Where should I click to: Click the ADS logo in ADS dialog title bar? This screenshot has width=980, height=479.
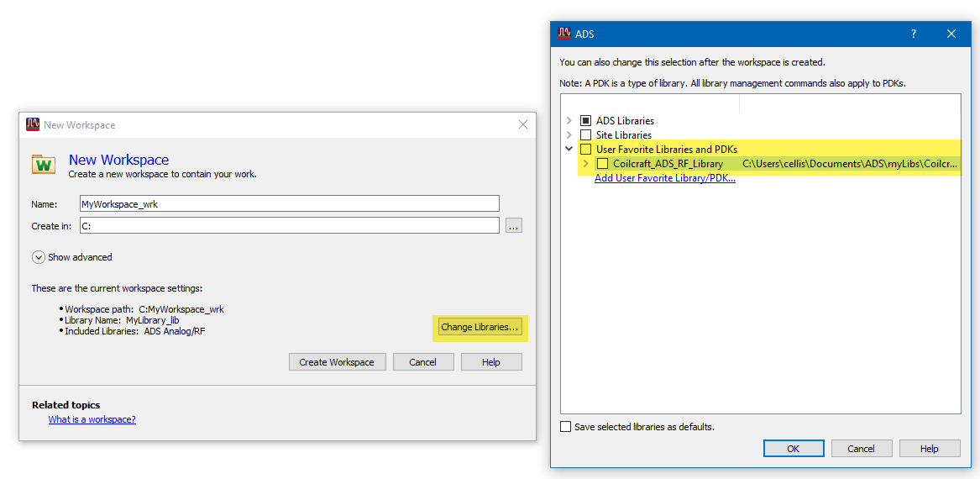pyautogui.click(x=564, y=34)
